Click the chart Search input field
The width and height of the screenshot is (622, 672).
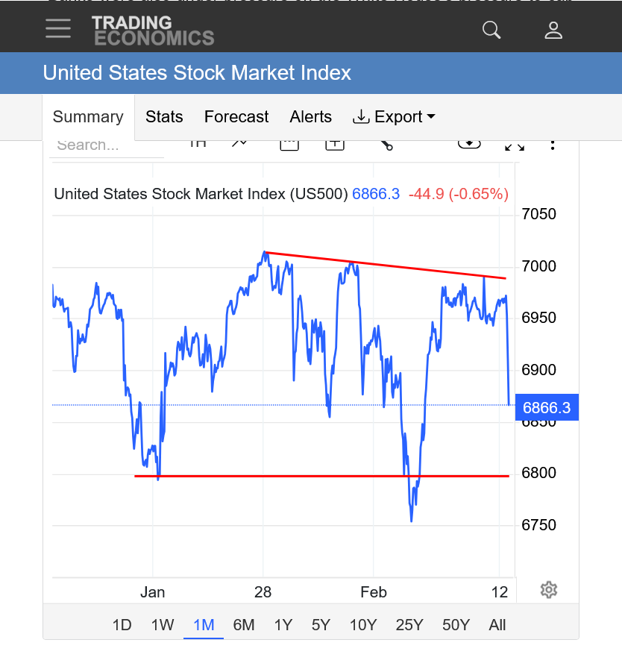(x=106, y=145)
